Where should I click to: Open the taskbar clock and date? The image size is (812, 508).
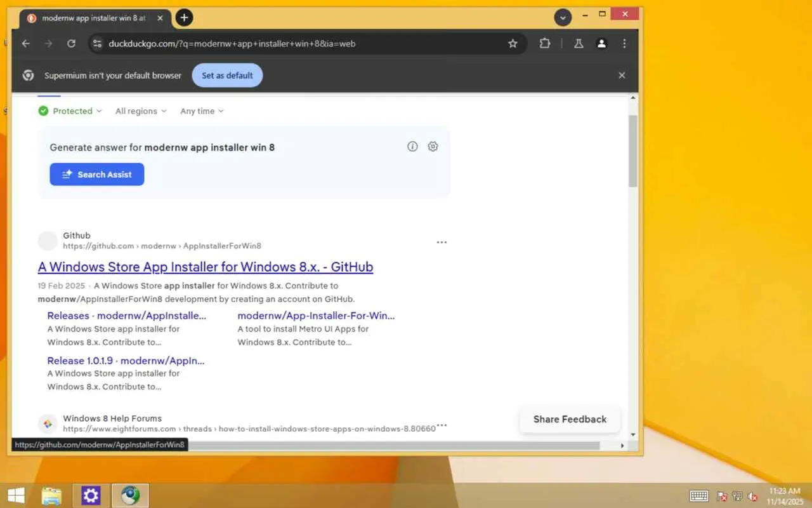(785, 496)
